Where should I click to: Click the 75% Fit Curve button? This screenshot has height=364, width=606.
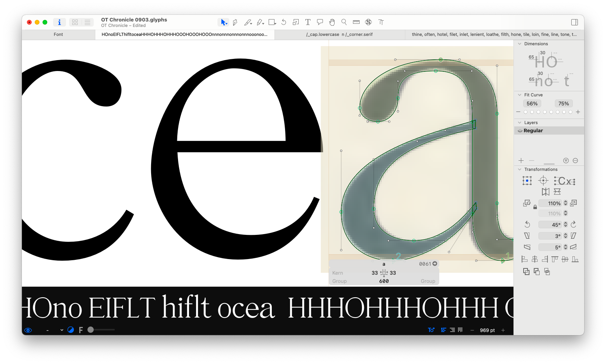[563, 103]
